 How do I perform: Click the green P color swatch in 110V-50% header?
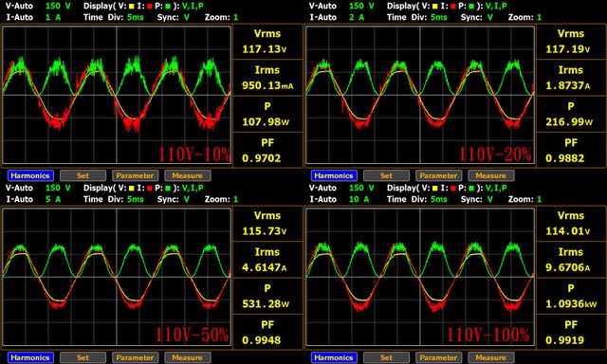tap(168, 189)
